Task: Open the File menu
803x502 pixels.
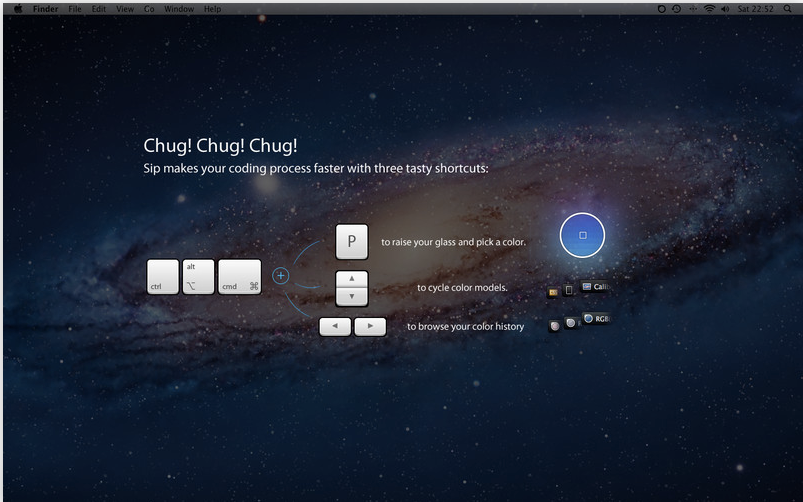Action: pyautogui.click(x=75, y=9)
